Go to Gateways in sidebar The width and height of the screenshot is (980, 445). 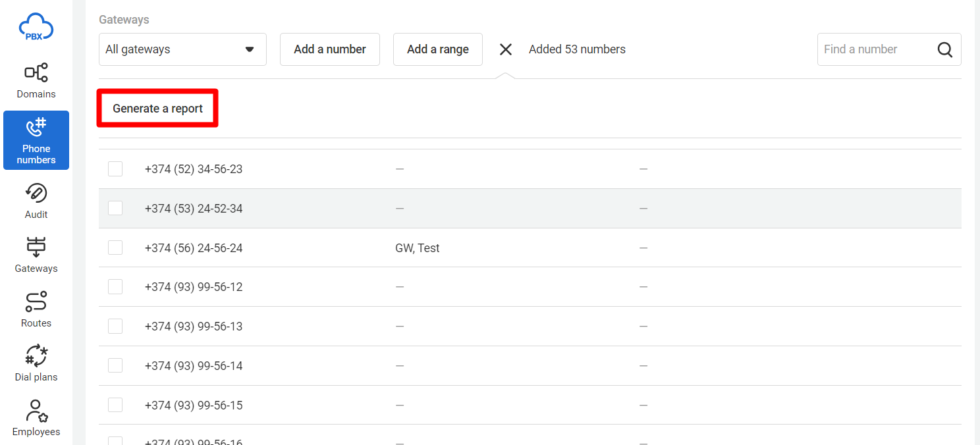pos(36,255)
